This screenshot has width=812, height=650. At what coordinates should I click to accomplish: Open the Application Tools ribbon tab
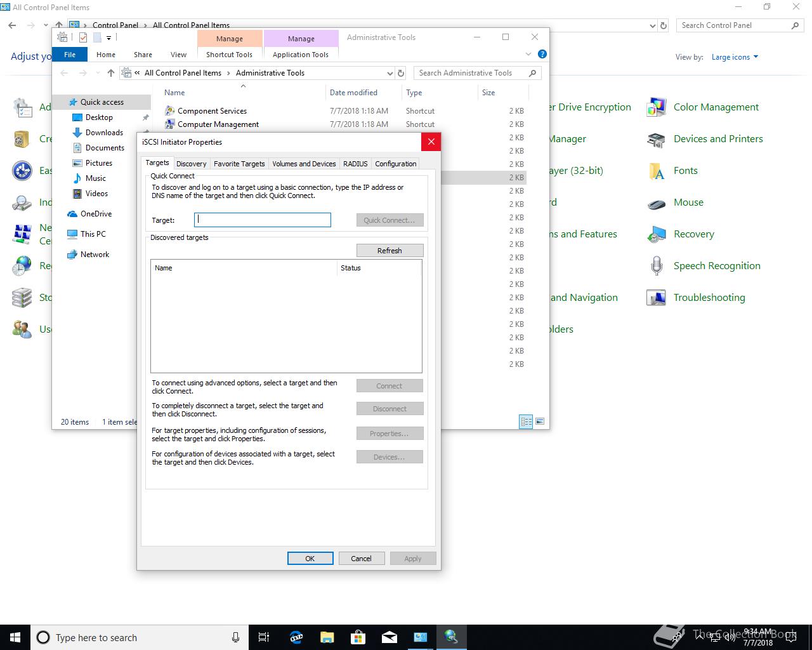(x=301, y=55)
